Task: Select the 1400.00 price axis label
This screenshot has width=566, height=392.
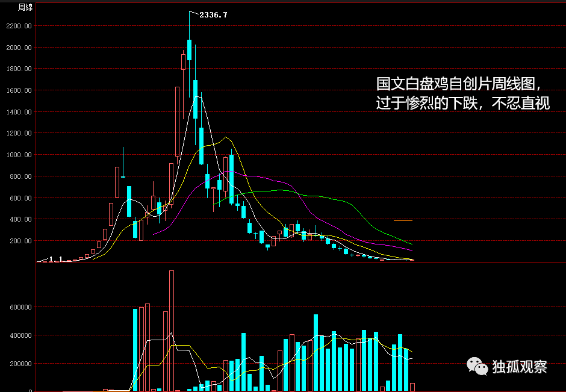Action: click(19, 112)
